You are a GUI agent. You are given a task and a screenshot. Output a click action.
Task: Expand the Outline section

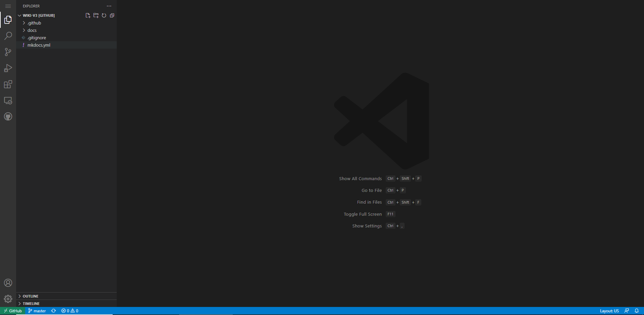tap(31, 296)
